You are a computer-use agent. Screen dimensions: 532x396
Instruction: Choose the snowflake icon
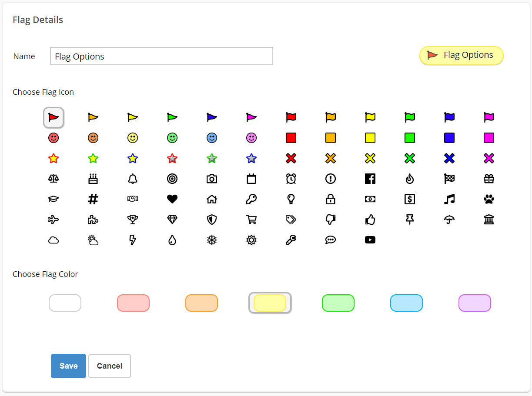(x=212, y=240)
